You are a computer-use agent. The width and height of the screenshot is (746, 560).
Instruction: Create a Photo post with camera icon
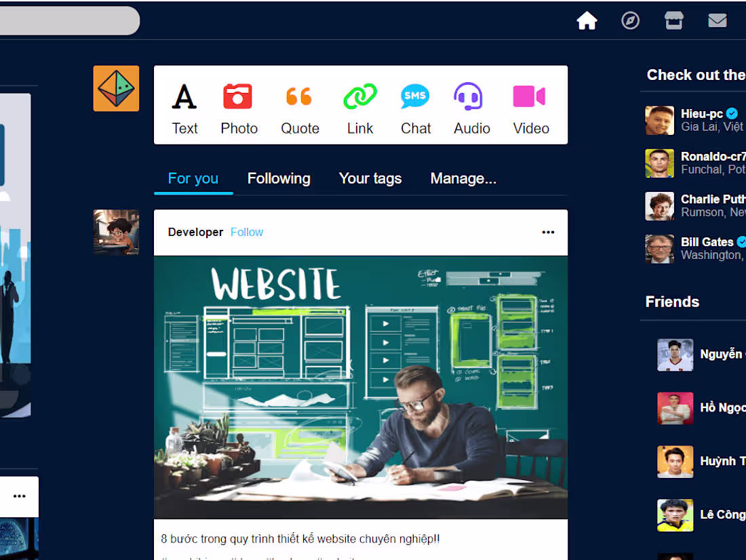click(x=237, y=96)
